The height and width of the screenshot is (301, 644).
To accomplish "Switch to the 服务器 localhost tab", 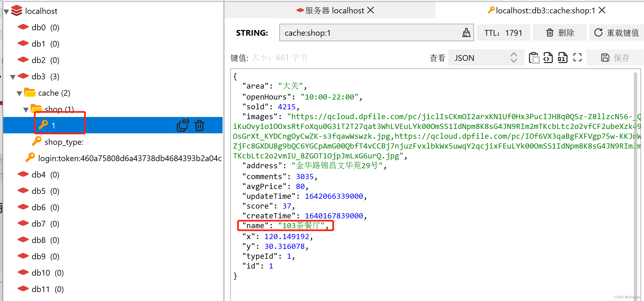I will tap(334, 11).
